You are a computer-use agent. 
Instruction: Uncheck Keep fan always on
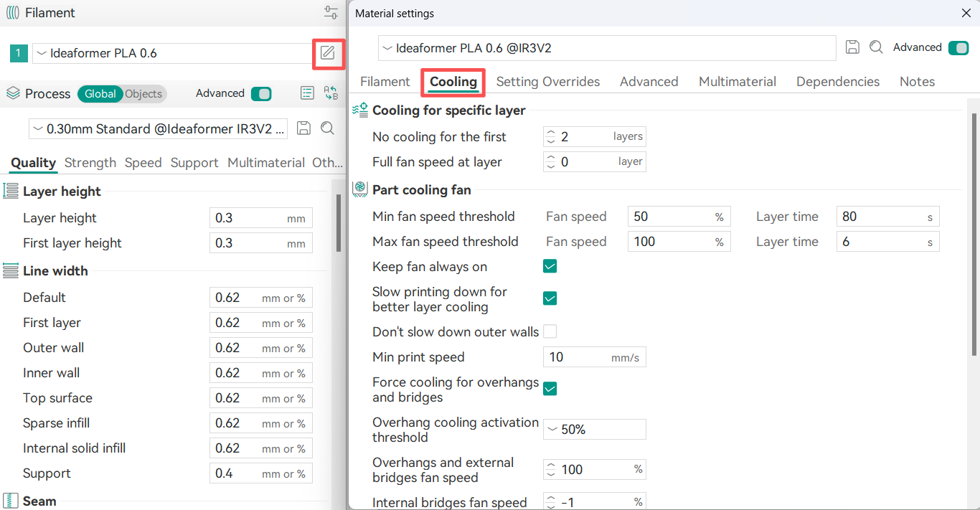550,267
